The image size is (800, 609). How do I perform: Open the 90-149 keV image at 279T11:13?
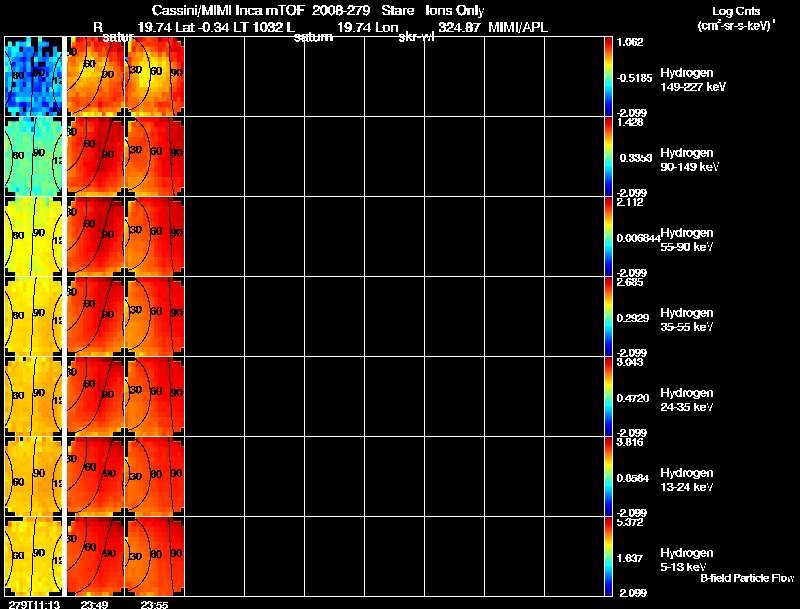pyautogui.click(x=34, y=157)
